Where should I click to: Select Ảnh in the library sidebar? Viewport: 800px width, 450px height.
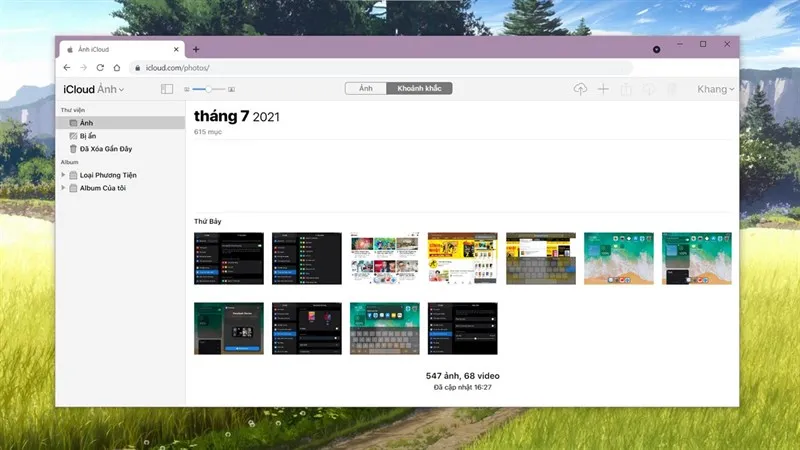coord(86,122)
